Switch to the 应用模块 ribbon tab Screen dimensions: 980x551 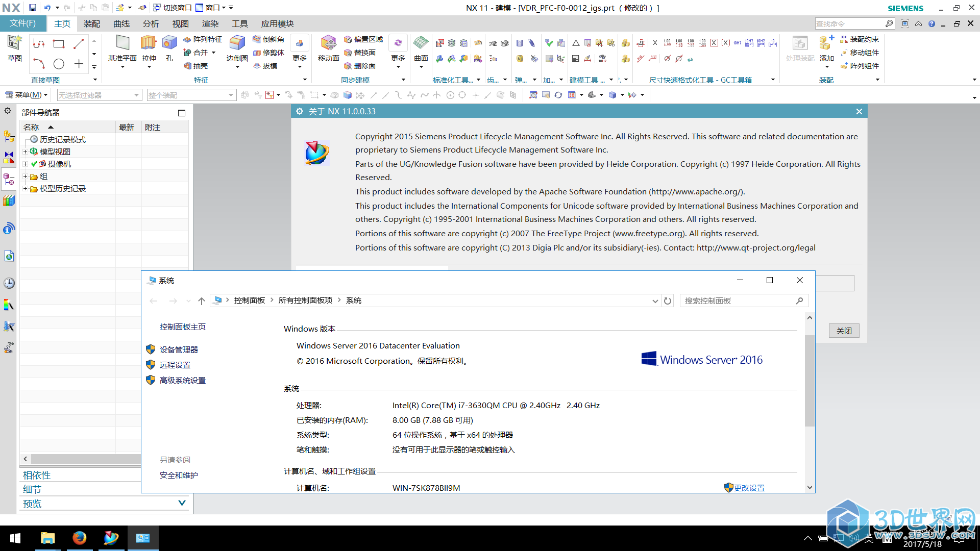coord(278,24)
